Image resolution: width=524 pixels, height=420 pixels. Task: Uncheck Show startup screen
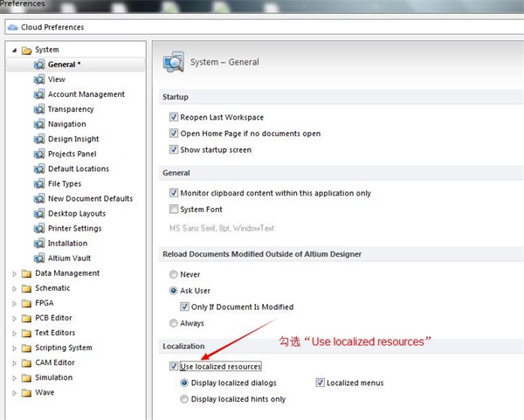pos(174,149)
